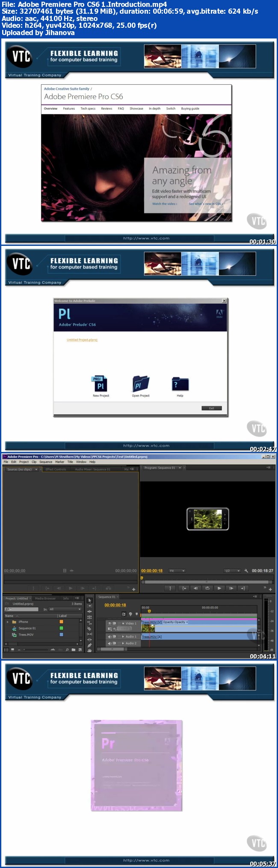The height and width of the screenshot is (868, 278).
Task: Open the Program monitor wrench settings
Action: coord(246,571)
